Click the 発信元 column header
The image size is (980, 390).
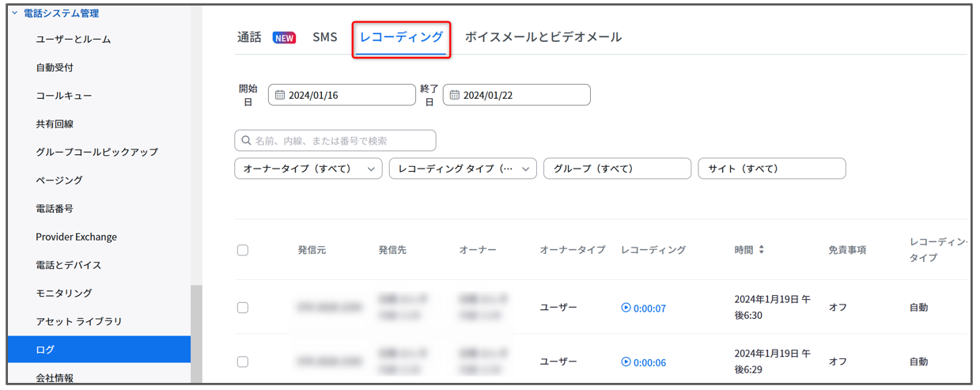point(312,250)
